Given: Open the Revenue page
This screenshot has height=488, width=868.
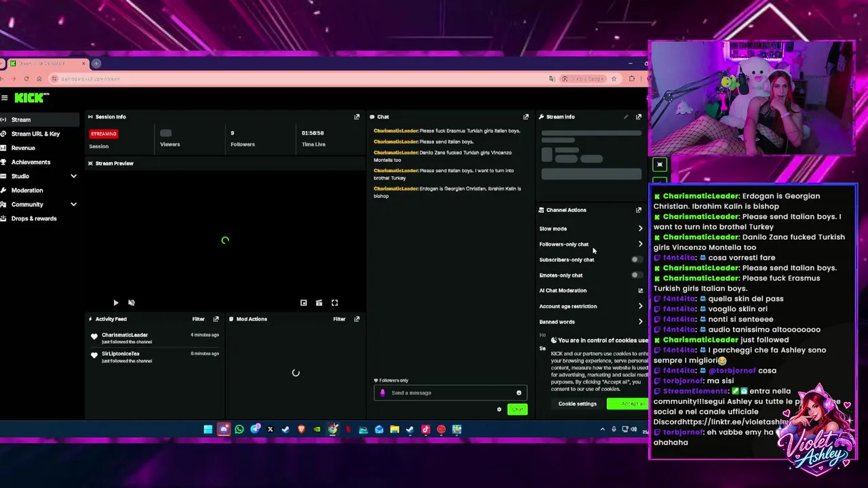Looking at the screenshot, I should [x=39, y=148].
